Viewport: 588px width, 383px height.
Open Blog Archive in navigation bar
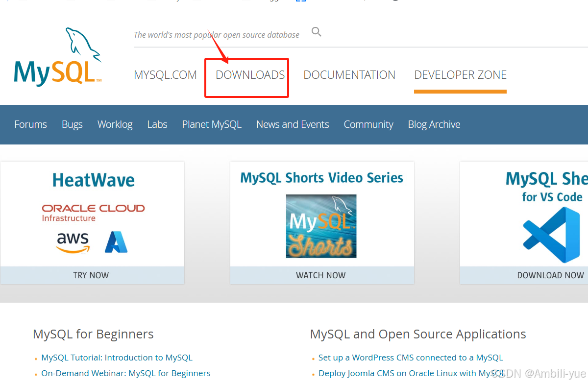coord(434,124)
